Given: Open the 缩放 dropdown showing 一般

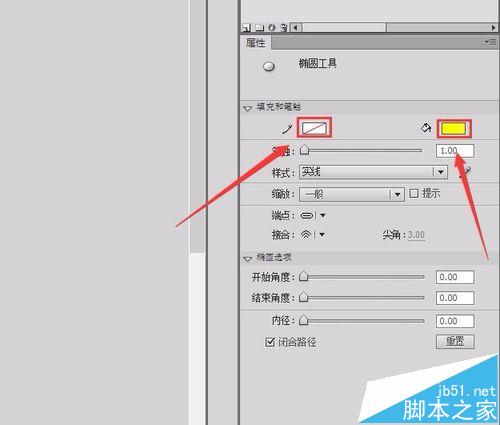Looking at the screenshot, I should pos(352,194).
